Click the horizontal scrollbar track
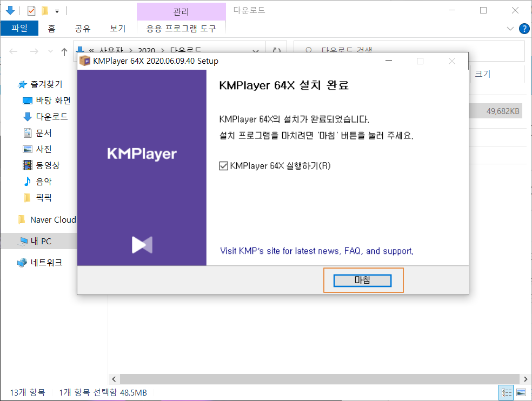Image resolution: width=532 pixels, height=401 pixels. [320, 379]
